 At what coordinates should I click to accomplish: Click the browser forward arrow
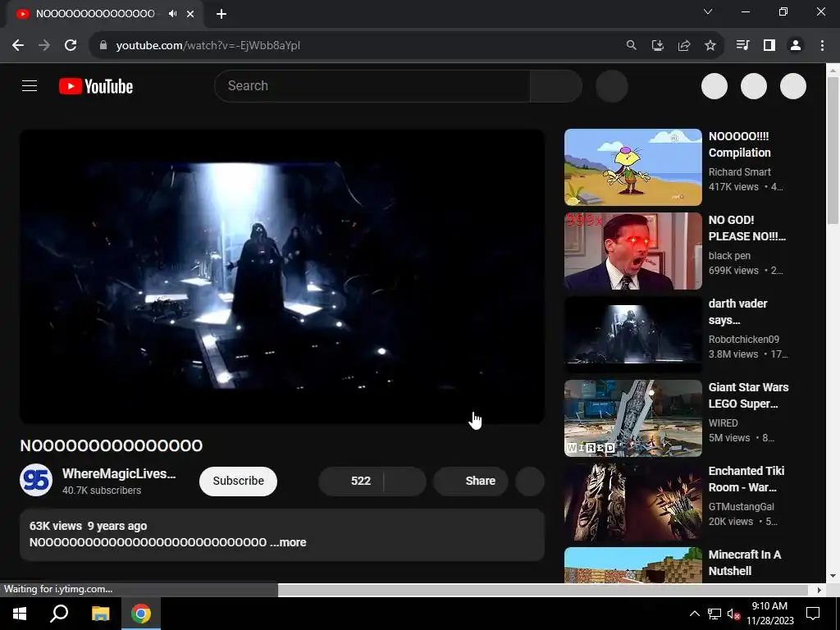pos(44,46)
